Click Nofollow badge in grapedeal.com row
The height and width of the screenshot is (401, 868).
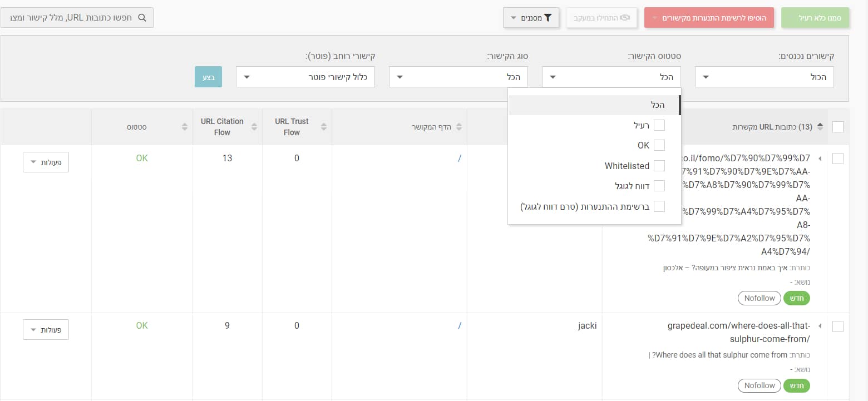click(x=759, y=385)
